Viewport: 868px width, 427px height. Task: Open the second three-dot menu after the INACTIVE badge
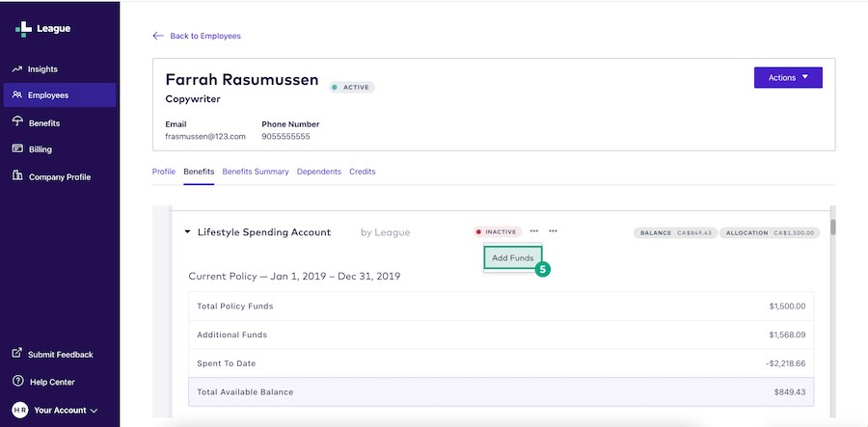click(553, 231)
